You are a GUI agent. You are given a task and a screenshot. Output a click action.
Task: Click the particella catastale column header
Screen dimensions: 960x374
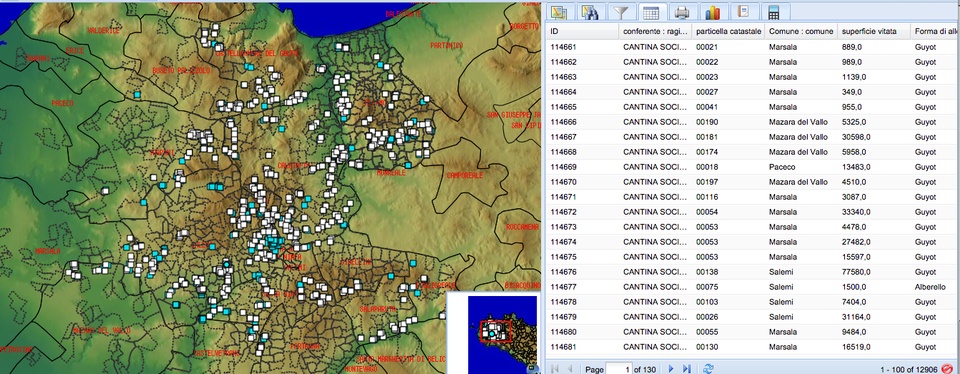[728, 31]
